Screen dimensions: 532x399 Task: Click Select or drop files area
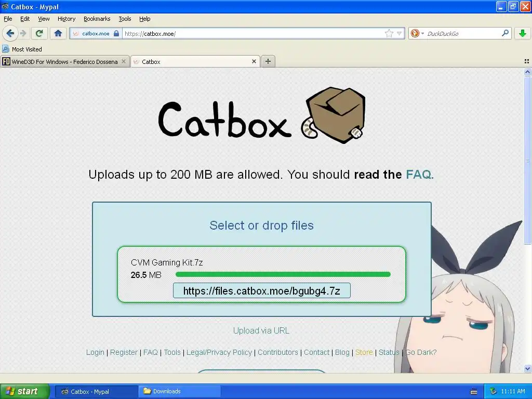(x=261, y=225)
